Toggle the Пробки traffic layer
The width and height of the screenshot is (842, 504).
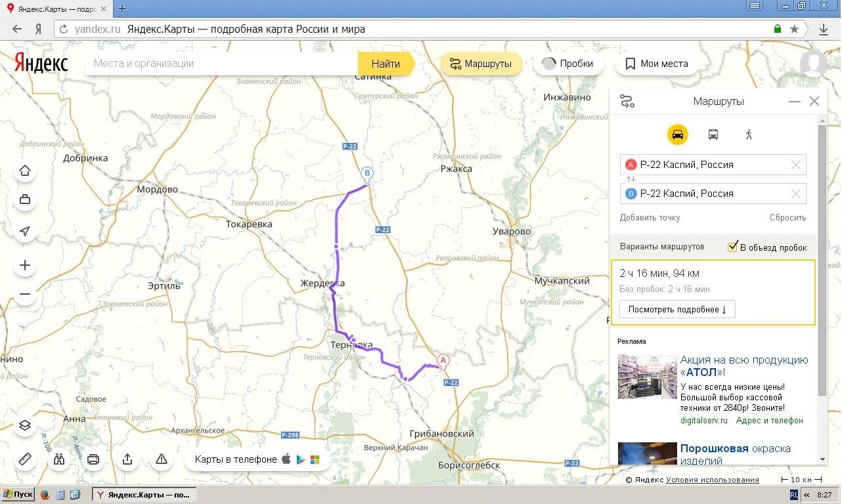(567, 64)
